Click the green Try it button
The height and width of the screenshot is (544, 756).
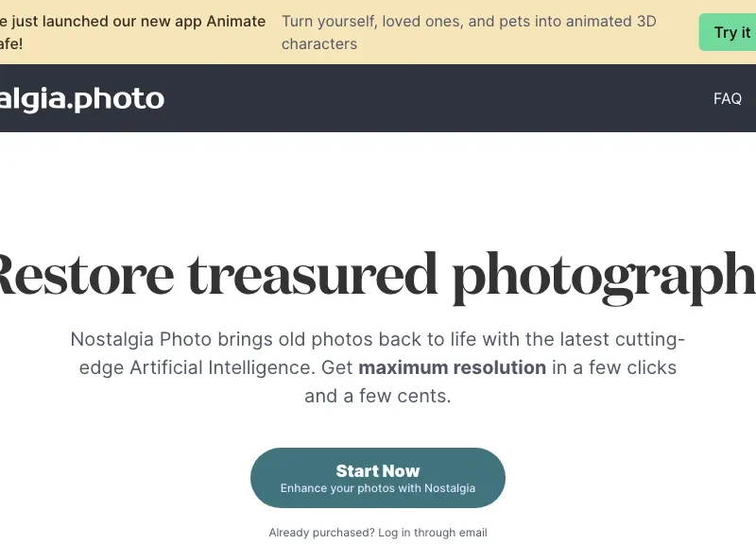[x=730, y=33]
